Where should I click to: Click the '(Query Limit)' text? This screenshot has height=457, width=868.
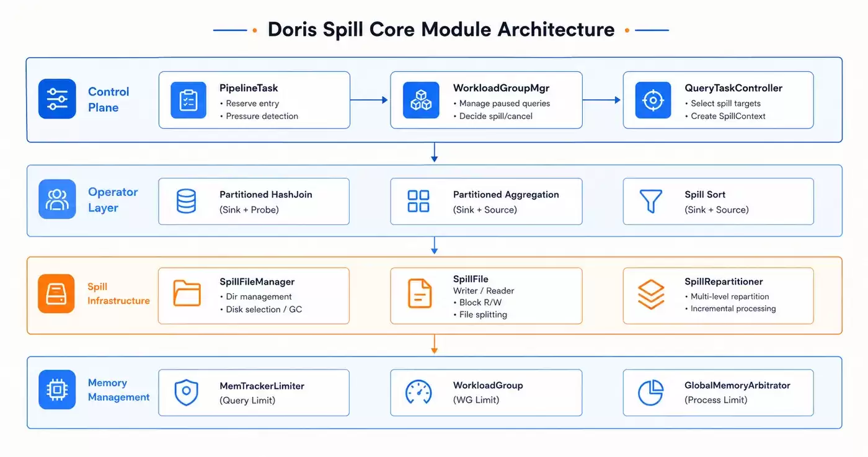(247, 400)
